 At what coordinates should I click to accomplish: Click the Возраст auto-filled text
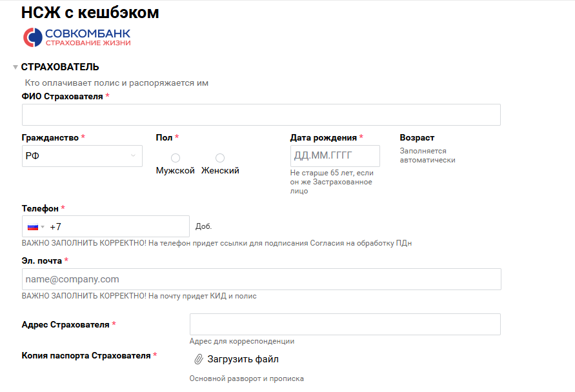[427, 155]
